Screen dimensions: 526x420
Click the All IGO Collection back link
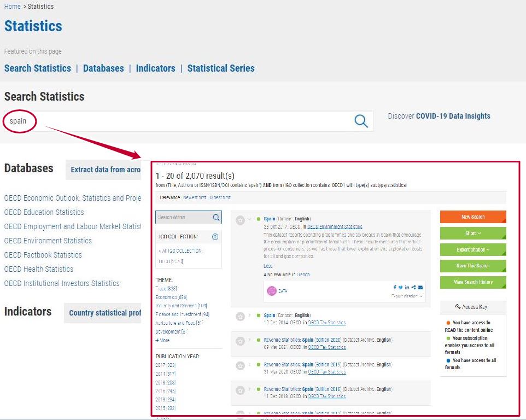pos(180,251)
